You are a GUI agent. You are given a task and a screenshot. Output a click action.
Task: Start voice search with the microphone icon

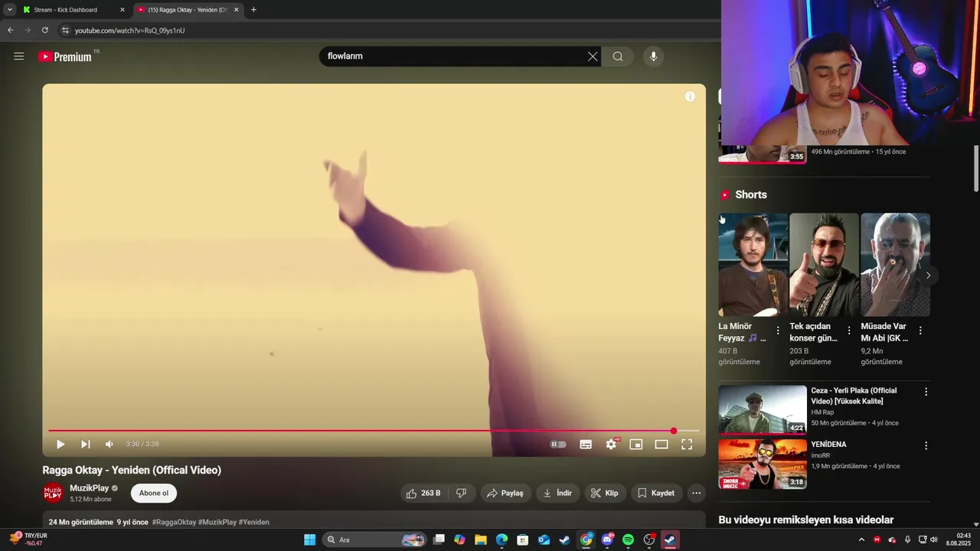click(x=653, y=56)
